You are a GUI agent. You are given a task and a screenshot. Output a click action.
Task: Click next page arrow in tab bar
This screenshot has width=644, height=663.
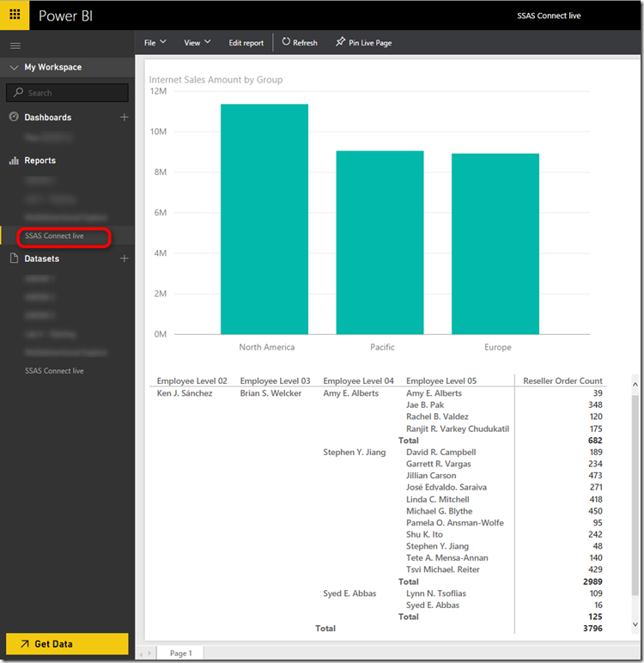tap(149, 654)
